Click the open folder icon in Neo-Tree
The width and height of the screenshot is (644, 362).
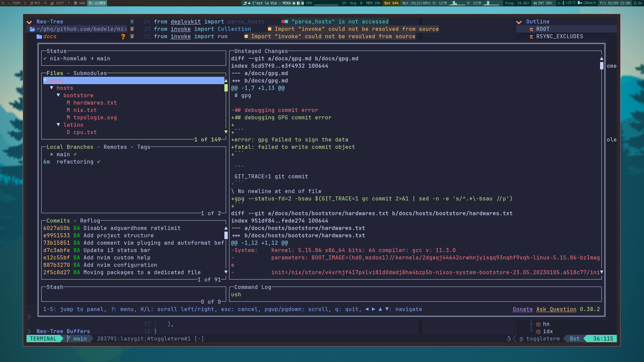33,29
